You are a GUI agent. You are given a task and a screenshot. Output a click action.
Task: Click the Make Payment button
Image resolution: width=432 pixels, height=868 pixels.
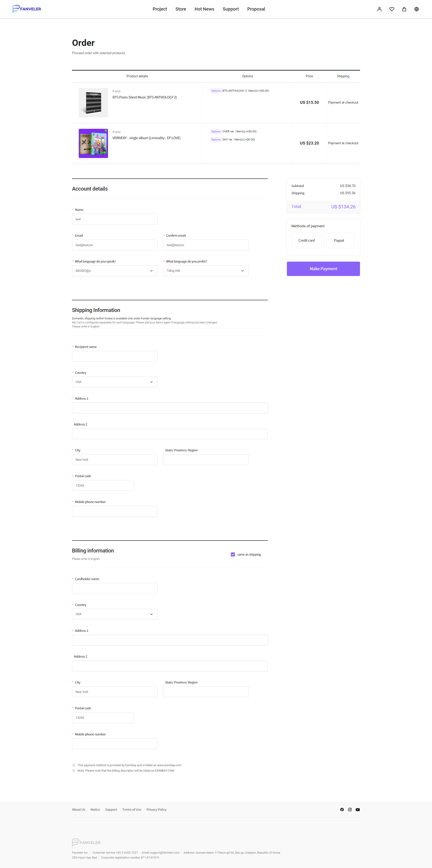(323, 269)
